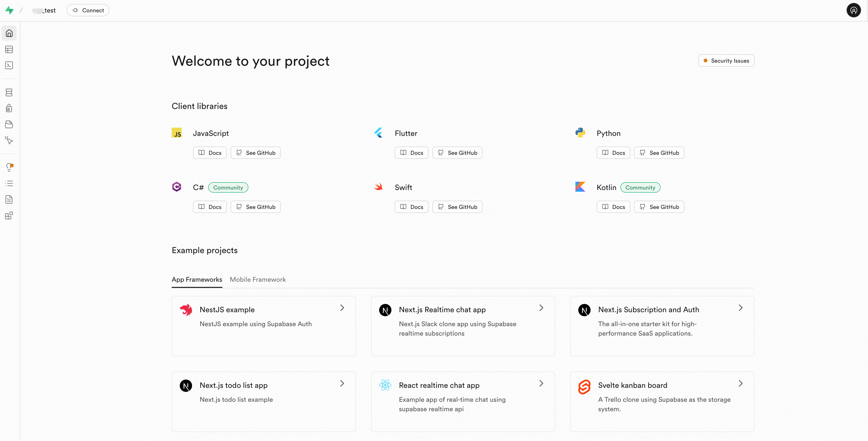Expand the NestJS example card chevron
The height and width of the screenshot is (441, 868).
(x=342, y=308)
